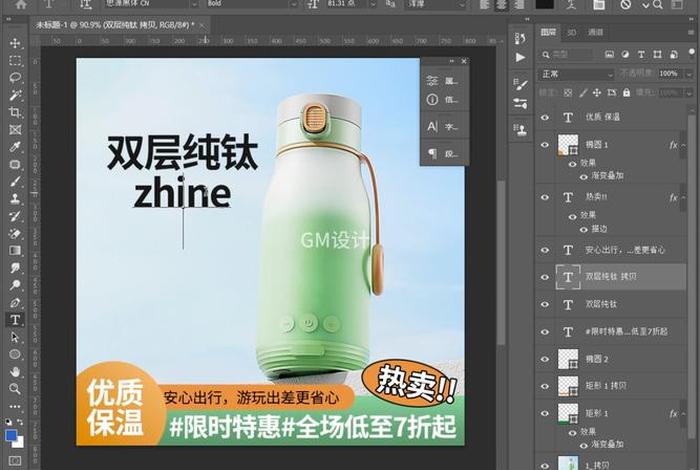The height and width of the screenshot is (470, 700).
Task: Select the Crop tool
Action: pos(15,112)
